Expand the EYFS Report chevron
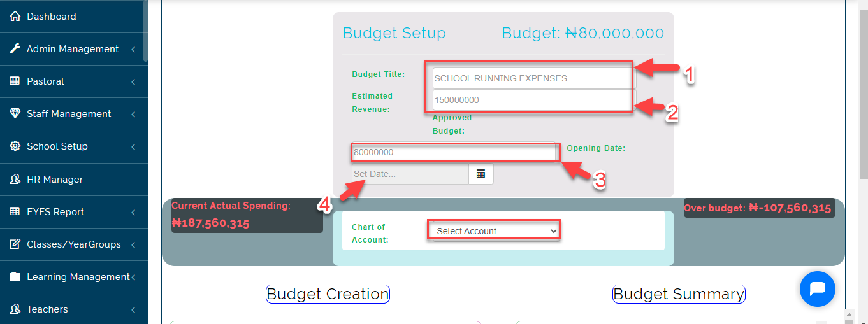This screenshot has width=868, height=324. point(133,212)
